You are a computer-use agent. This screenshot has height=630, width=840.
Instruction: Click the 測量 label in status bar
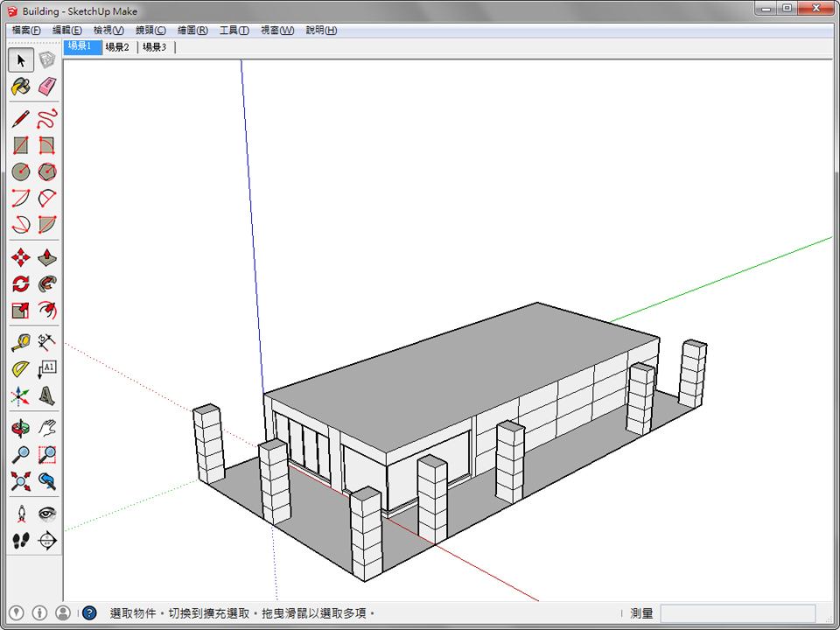point(641,613)
